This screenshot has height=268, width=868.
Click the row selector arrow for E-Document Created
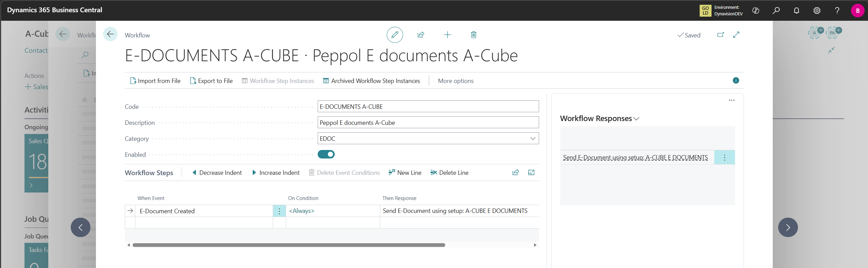130,211
